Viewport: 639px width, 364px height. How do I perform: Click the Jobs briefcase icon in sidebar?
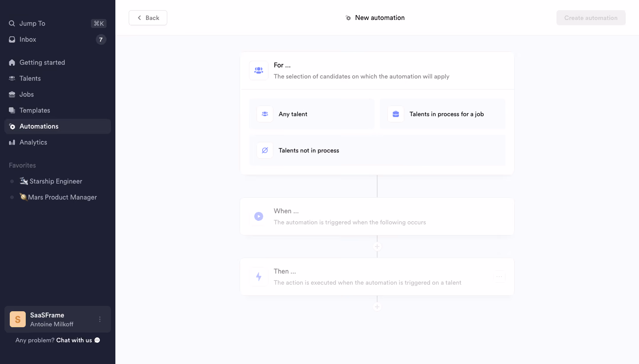[12, 94]
